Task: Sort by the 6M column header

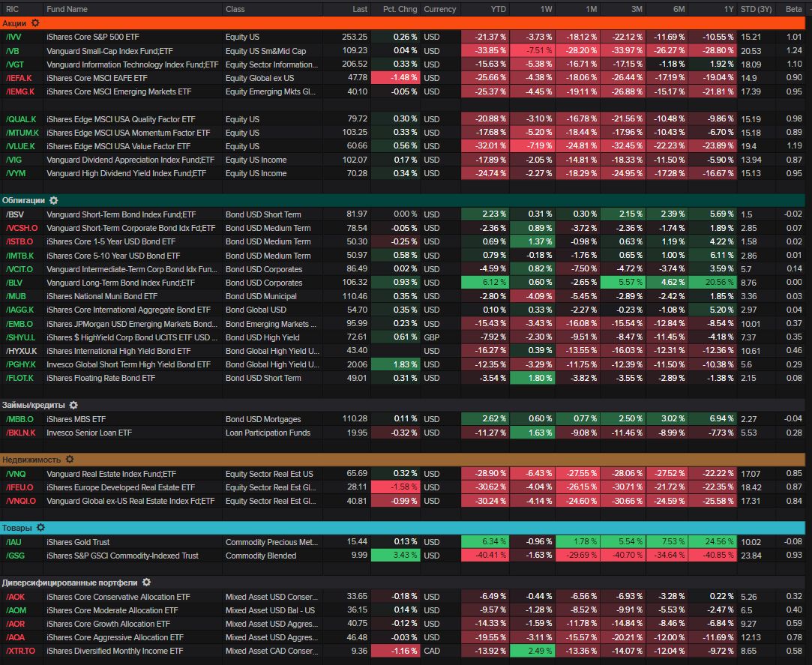Action: point(679,9)
